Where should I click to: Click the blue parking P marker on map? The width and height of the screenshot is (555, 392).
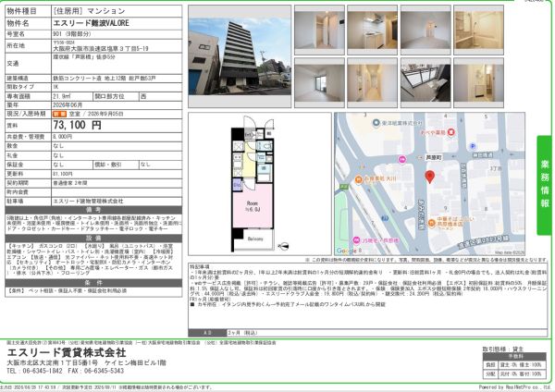coord(472,146)
